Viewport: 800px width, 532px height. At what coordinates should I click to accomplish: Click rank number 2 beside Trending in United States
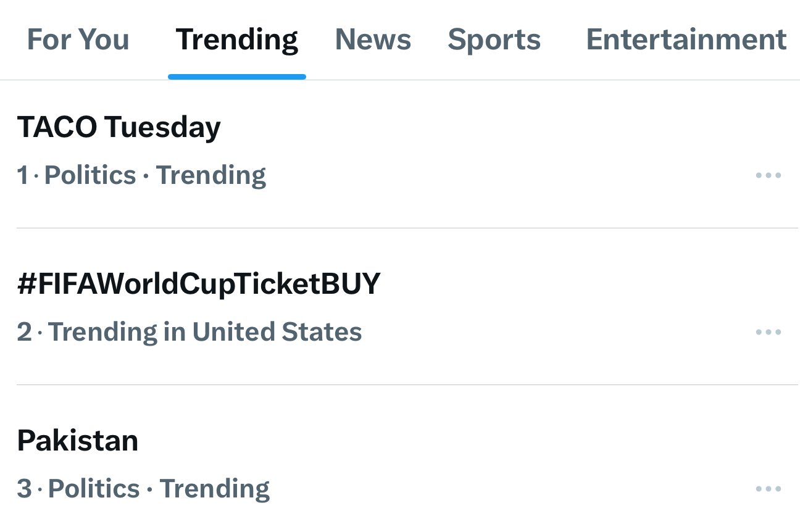[24, 332]
